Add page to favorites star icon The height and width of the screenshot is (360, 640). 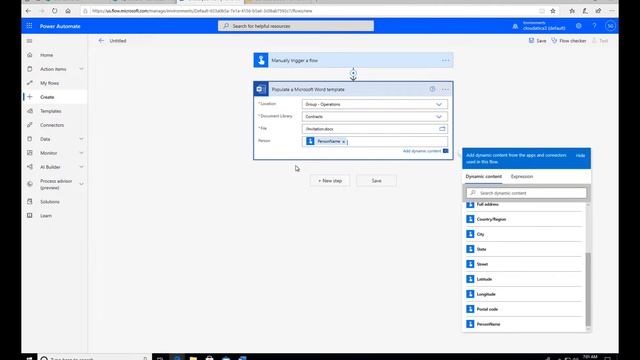[x=553, y=11]
